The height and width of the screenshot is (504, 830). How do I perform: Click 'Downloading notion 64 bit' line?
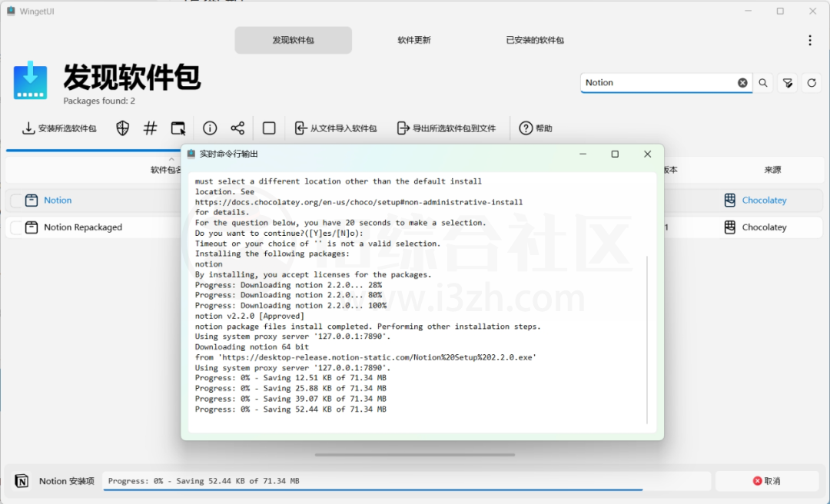coord(251,346)
